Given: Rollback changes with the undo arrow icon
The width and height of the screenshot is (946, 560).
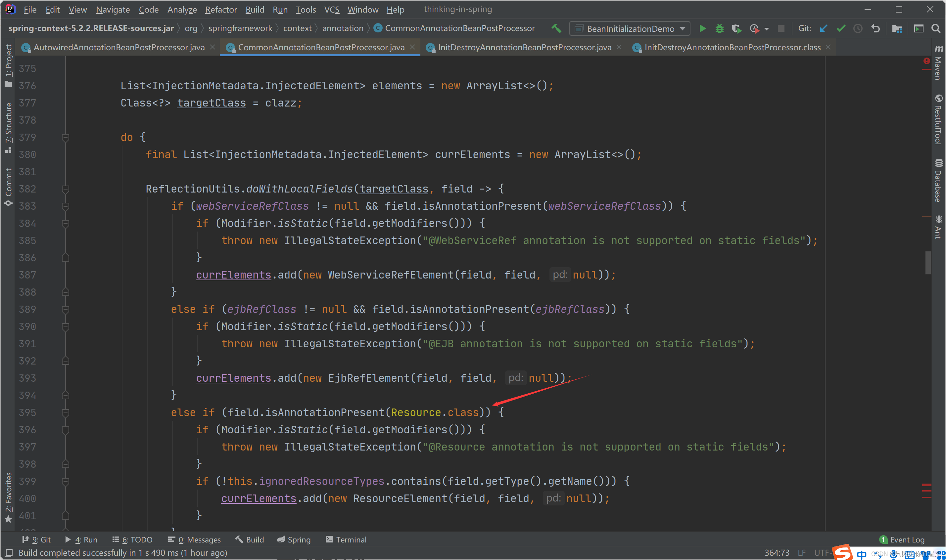Looking at the screenshot, I should 876,29.
